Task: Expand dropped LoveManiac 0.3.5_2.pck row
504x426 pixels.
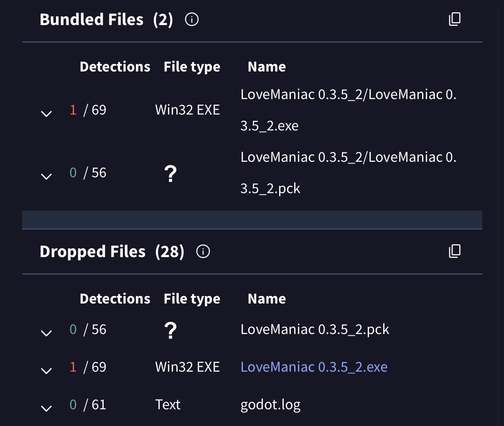Action: [x=46, y=333]
